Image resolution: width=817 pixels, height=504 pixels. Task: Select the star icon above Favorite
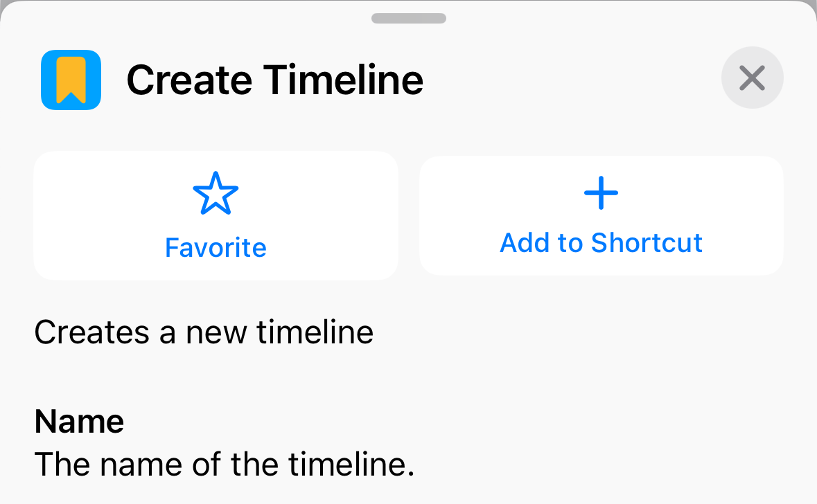coord(216,194)
